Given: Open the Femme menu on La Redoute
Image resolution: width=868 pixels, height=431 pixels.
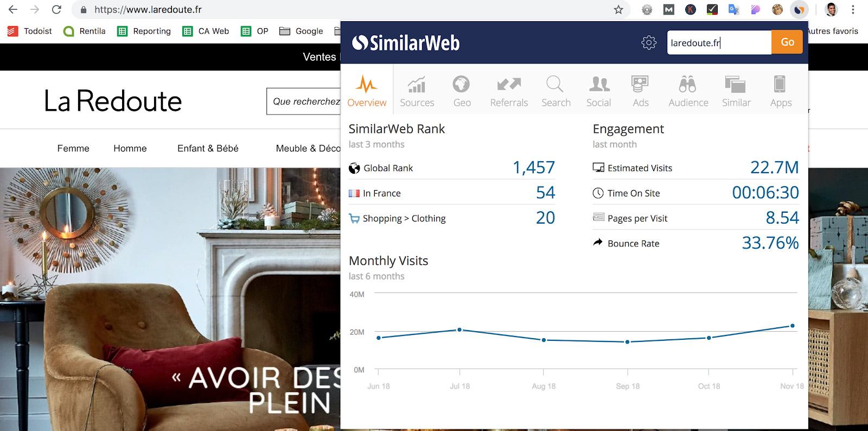Looking at the screenshot, I should pyautogui.click(x=73, y=148).
